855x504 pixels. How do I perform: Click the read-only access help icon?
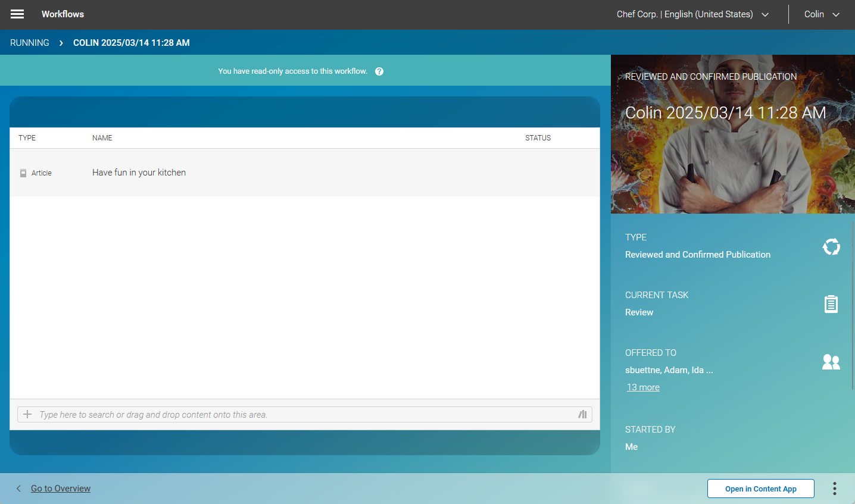click(x=379, y=71)
